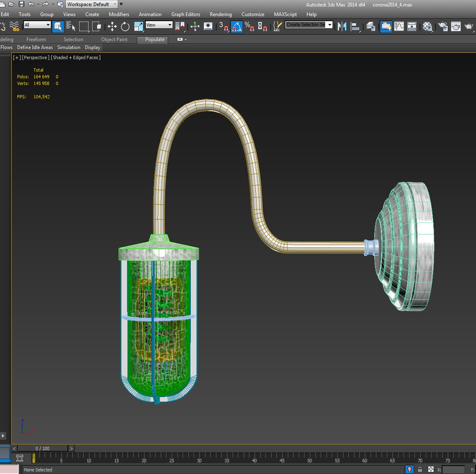This screenshot has height=474, width=476.
Task: Open the Tools menu
Action: [x=25, y=14]
